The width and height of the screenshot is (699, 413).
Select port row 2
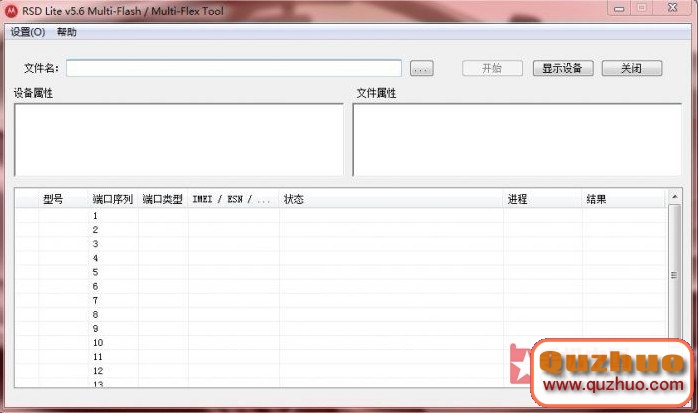coord(341,230)
